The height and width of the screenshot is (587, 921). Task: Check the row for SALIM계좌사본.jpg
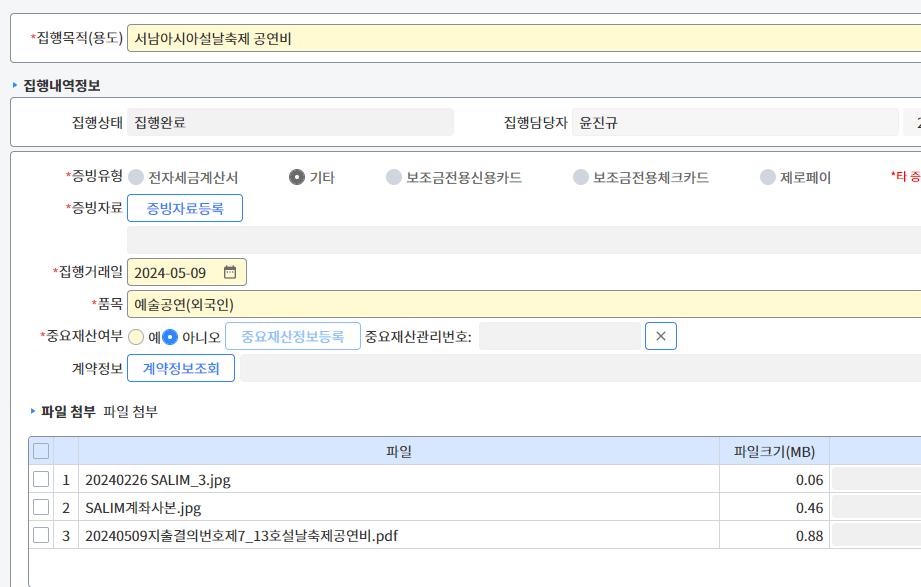click(41, 507)
